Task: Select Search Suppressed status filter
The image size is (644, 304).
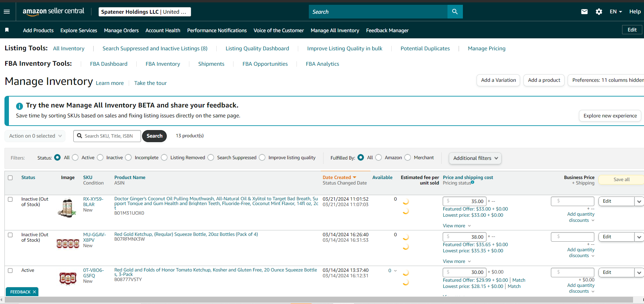Action: (x=211, y=157)
